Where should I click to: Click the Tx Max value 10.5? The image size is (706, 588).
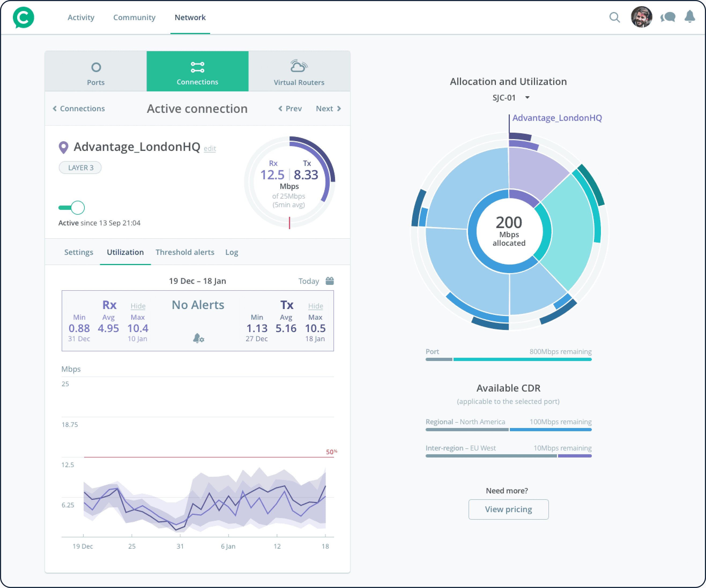point(315,328)
